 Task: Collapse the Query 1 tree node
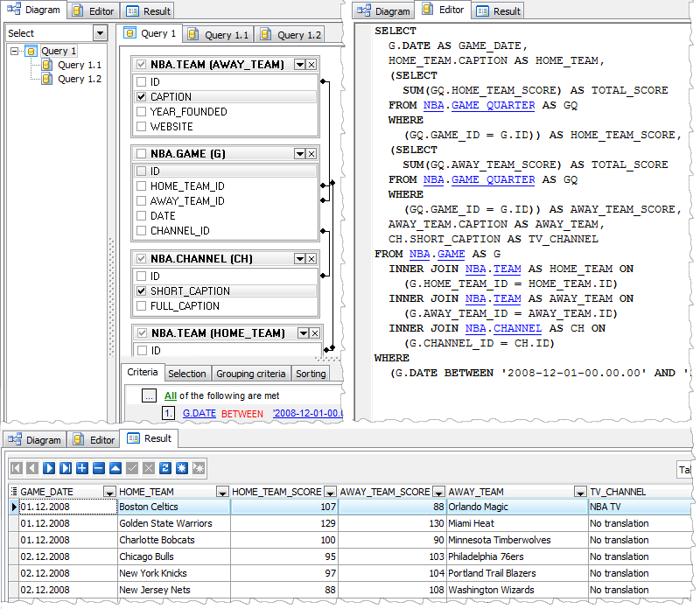click(16, 52)
